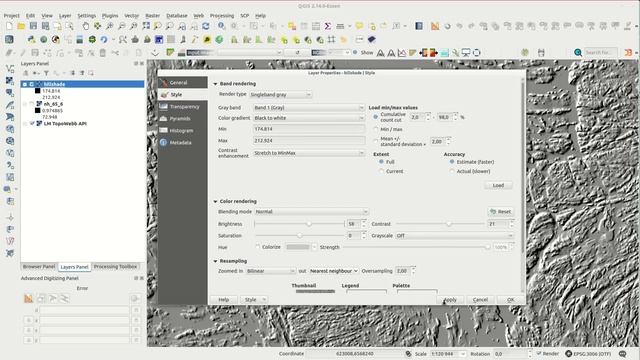Image resolution: width=640 pixels, height=360 pixels.
Task: Click the Refresh map icon
Action: point(206,26)
